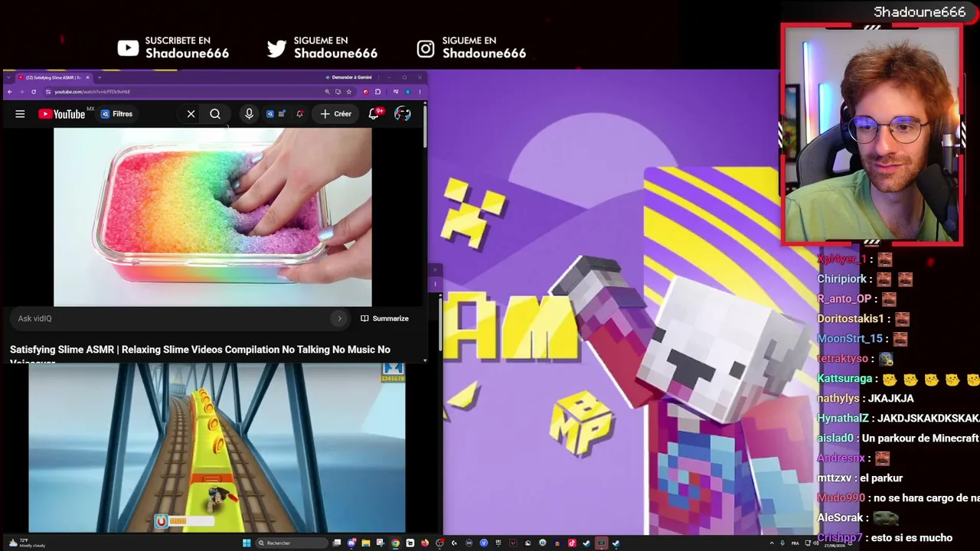Open Task View on the taskbar
The height and width of the screenshot is (551, 980).
pyautogui.click(x=337, y=543)
